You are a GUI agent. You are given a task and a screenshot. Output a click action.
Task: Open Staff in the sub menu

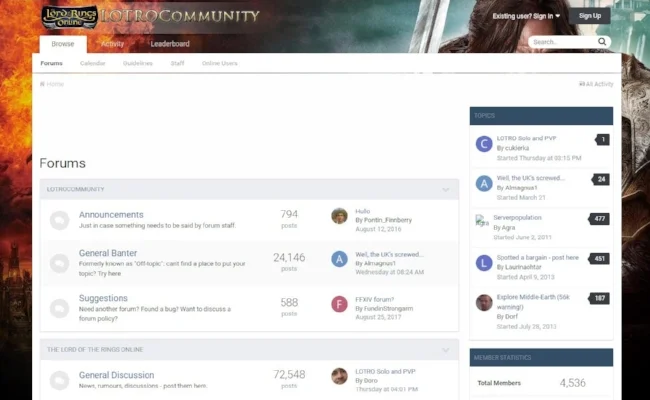click(x=177, y=63)
